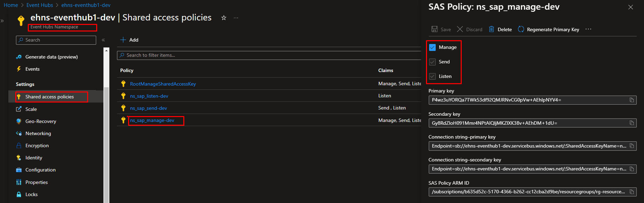Click the key icon beside ns_sap_send-dev
The image size is (644, 203).
123,108
